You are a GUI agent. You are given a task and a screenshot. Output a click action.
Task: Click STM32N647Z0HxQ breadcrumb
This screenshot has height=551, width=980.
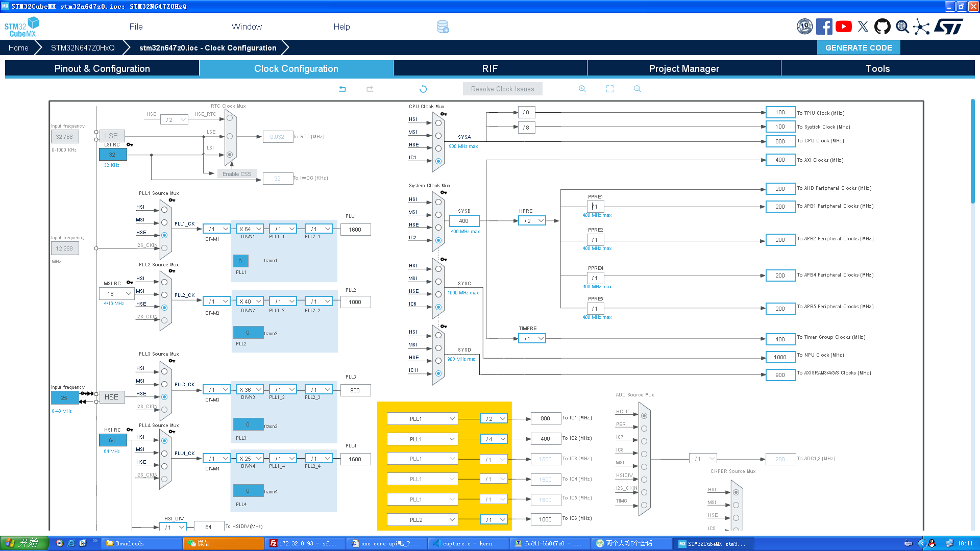(83, 47)
